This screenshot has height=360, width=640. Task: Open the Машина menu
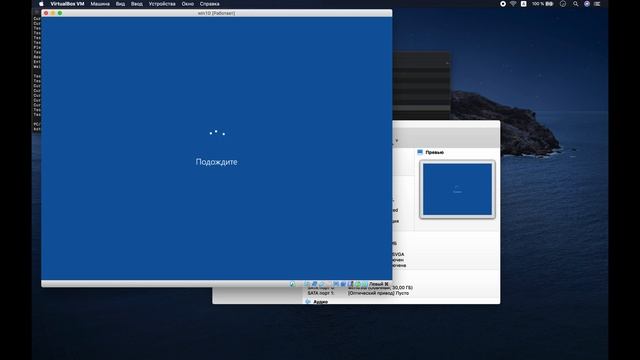point(100,4)
